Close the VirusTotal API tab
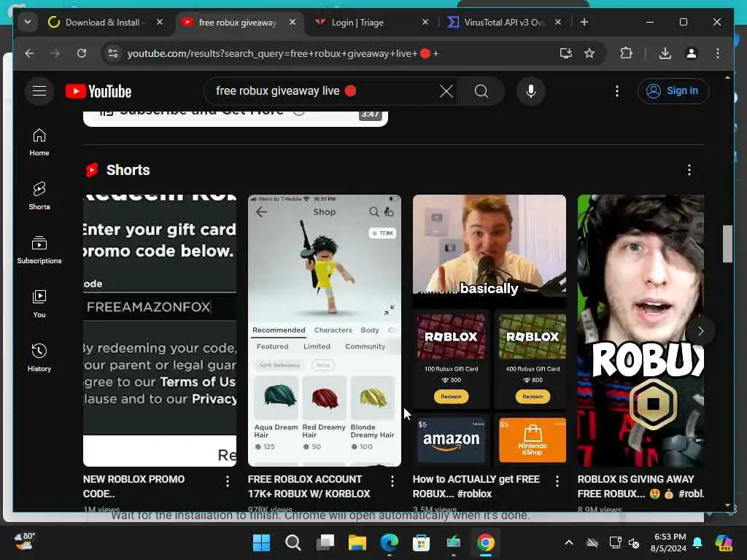 [558, 22]
